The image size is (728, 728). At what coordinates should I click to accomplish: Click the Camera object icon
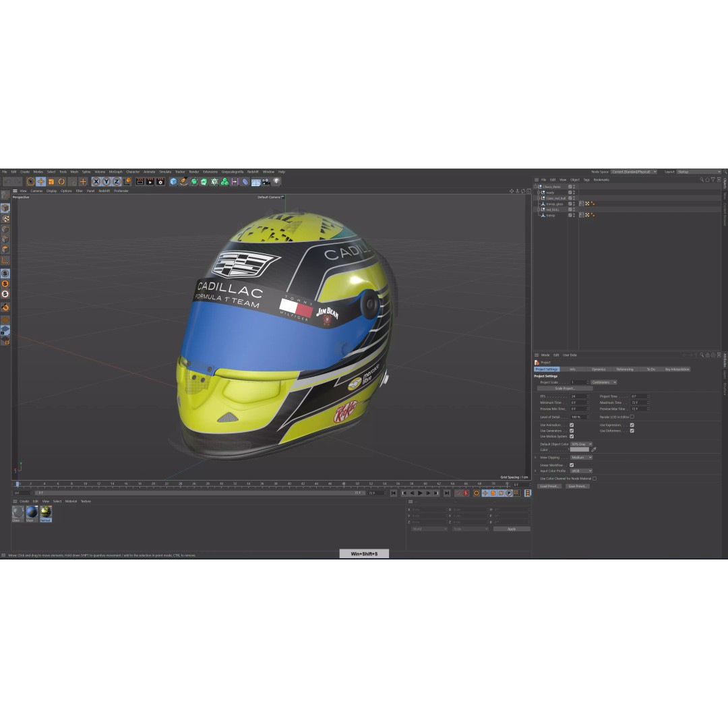pos(266,181)
